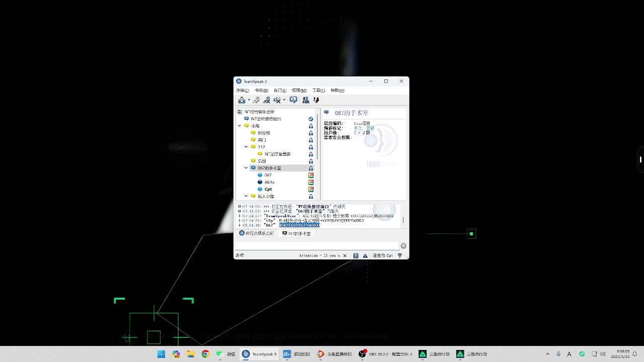Open the connect icon's dropdown arrow

coord(249,100)
